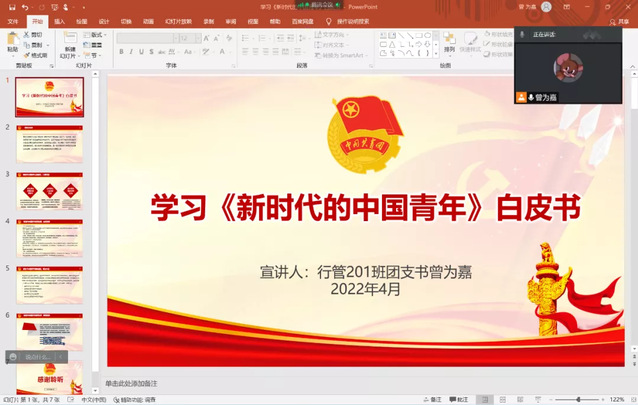Collapse the ribbon with the up chevron
Viewport: 638px width, 405px height.
click(633, 66)
